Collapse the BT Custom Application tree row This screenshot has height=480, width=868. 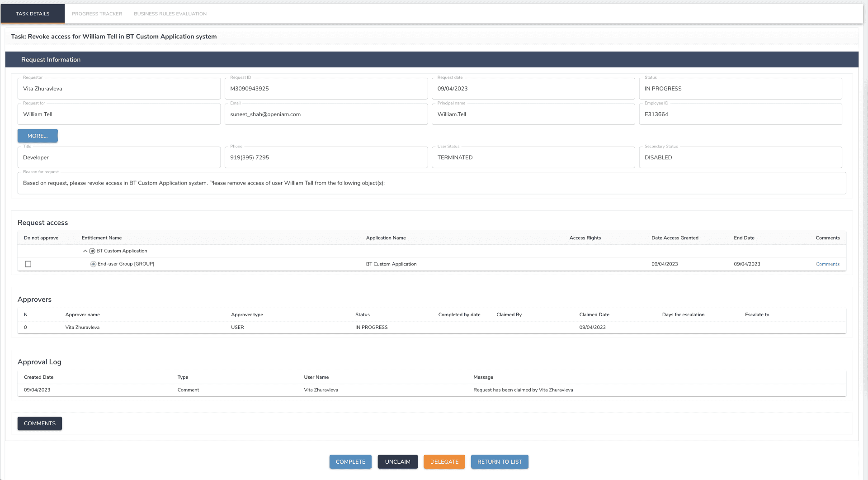tap(85, 251)
